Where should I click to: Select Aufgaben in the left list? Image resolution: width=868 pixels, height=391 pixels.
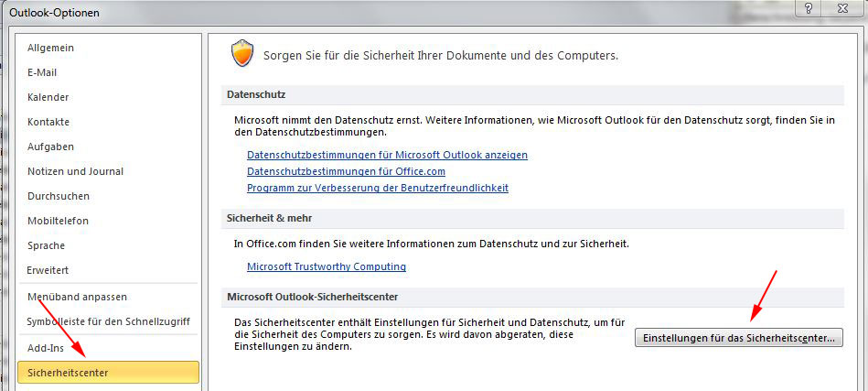tap(50, 147)
